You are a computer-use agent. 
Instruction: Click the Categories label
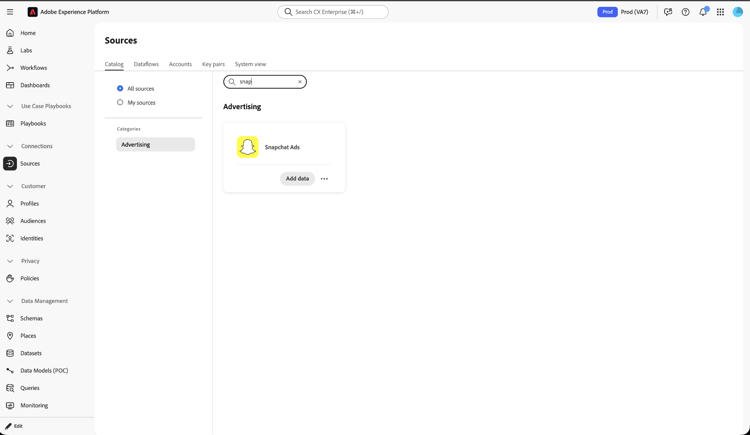tap(129, 129)
